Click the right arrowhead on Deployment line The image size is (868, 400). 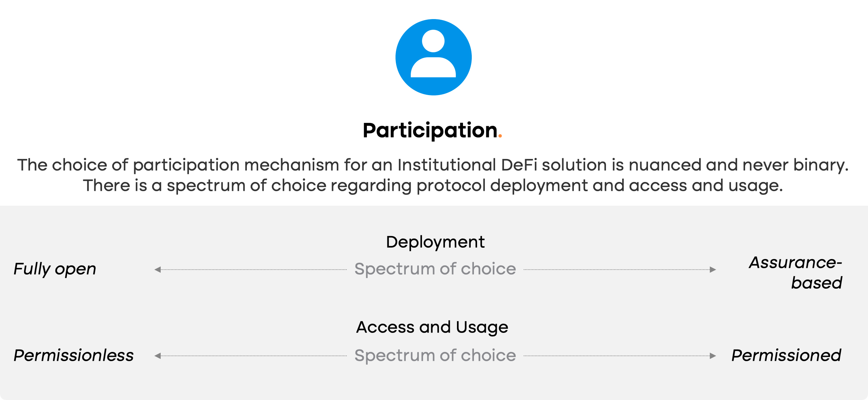pyautogui.click(x=713, y=270)
